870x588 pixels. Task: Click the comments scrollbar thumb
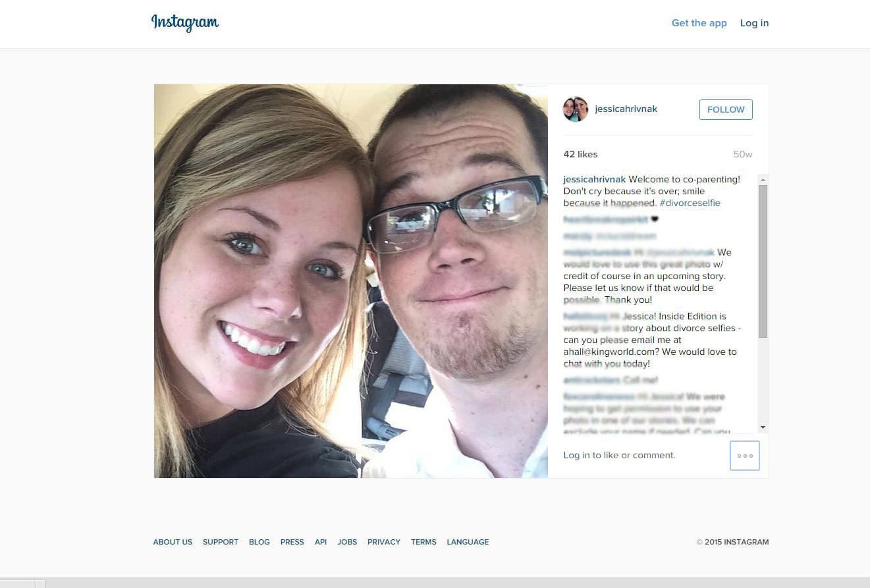point(763,261)
